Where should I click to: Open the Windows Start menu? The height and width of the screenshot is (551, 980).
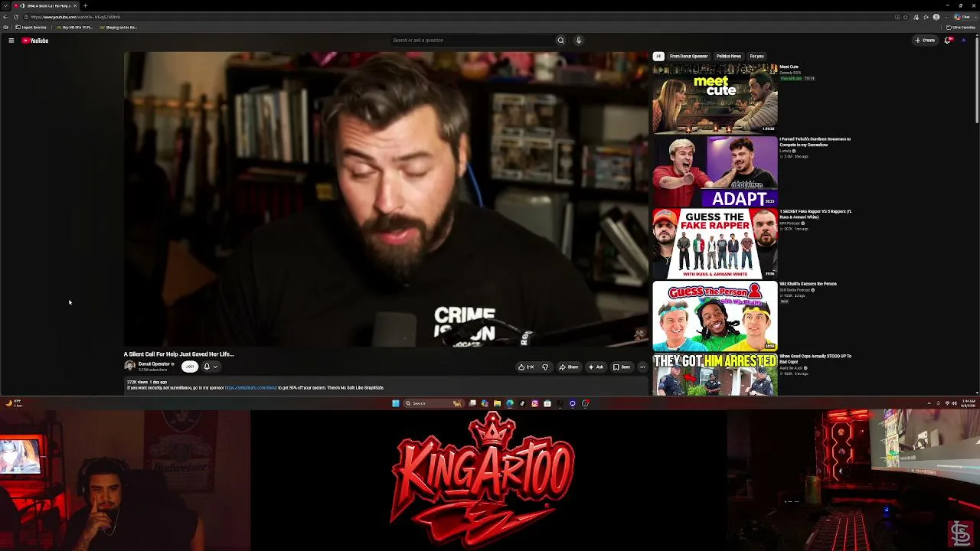(x=396, y=403)
